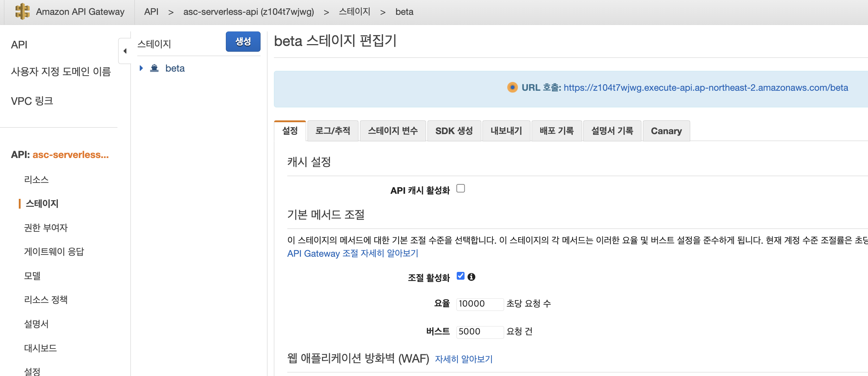Screen dimensions: 868x376
Task: Click the blue 생성 button
Action: pos(243,42)
